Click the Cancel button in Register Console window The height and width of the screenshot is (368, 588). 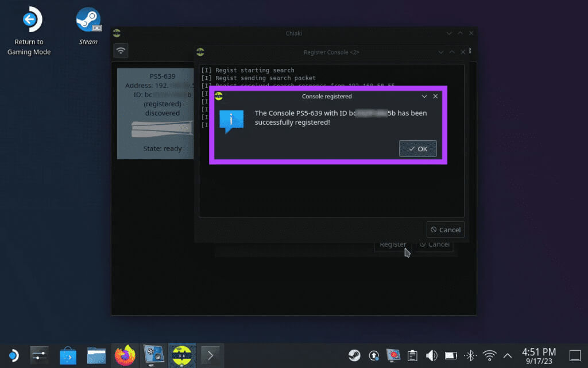pyautogui.click(x=446, y=230)
